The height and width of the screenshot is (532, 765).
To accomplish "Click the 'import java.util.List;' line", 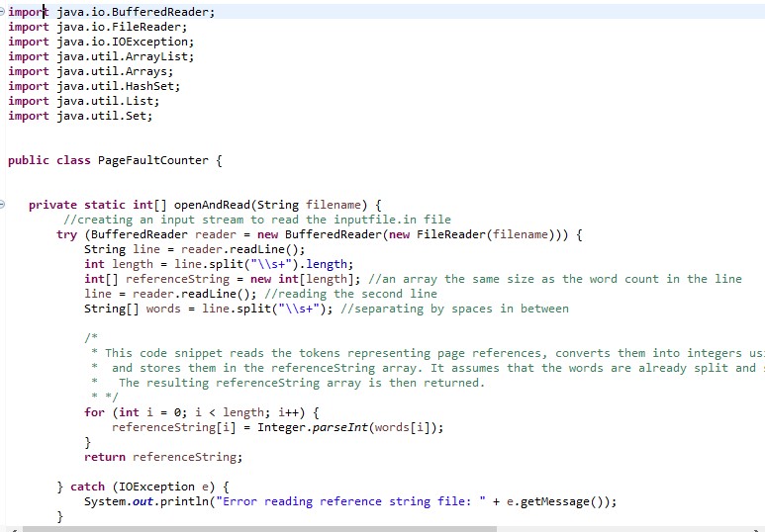I will [x=84, y=101].
